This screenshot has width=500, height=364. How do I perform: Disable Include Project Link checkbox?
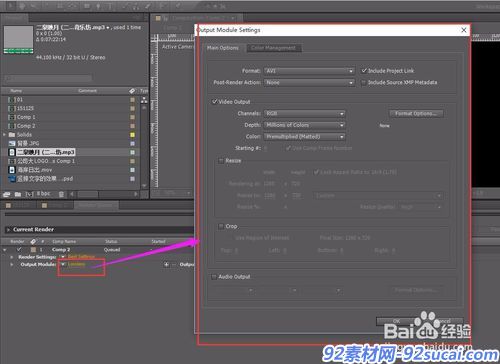(x=364, y=71)
